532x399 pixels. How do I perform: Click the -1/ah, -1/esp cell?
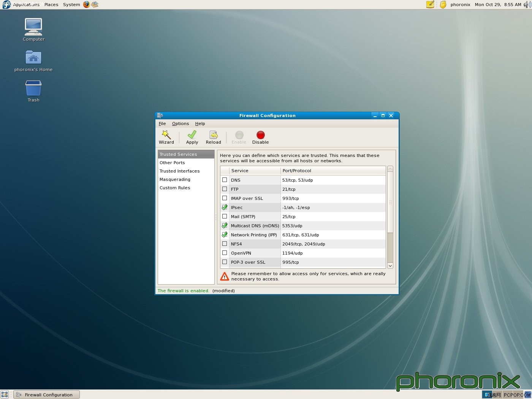point(333,207)
